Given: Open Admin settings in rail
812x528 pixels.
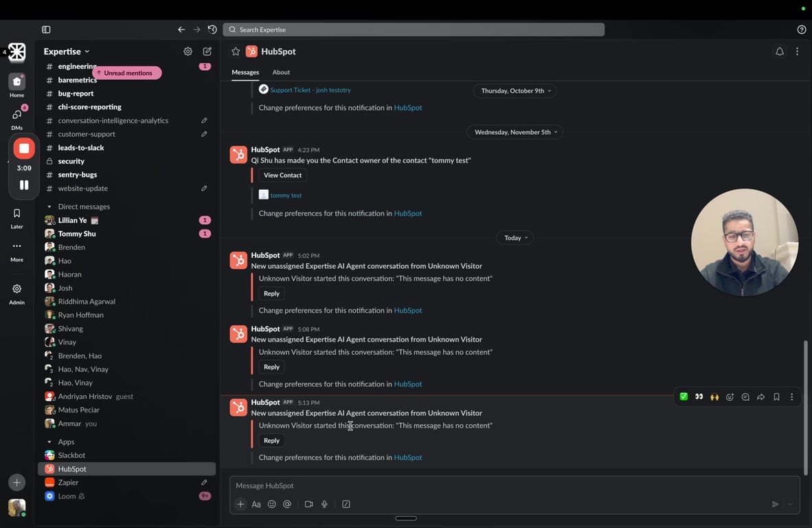Looking at the screenshot, I should [x=16, y=294].
